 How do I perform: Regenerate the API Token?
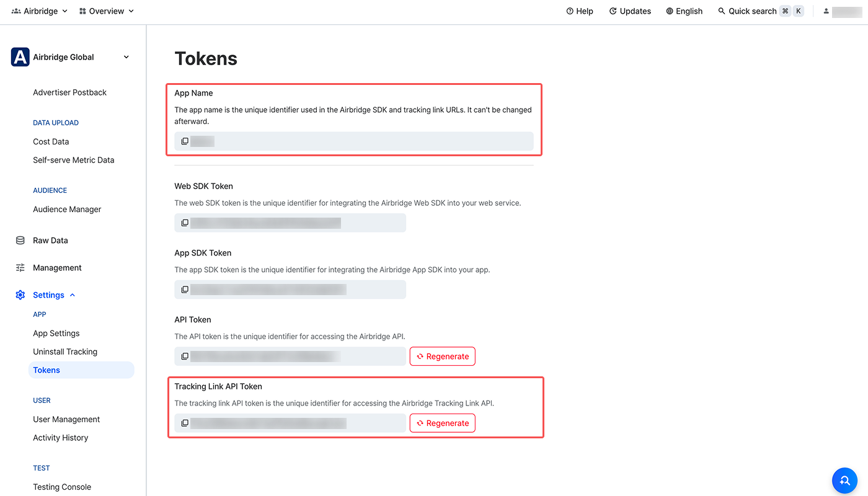443,356
